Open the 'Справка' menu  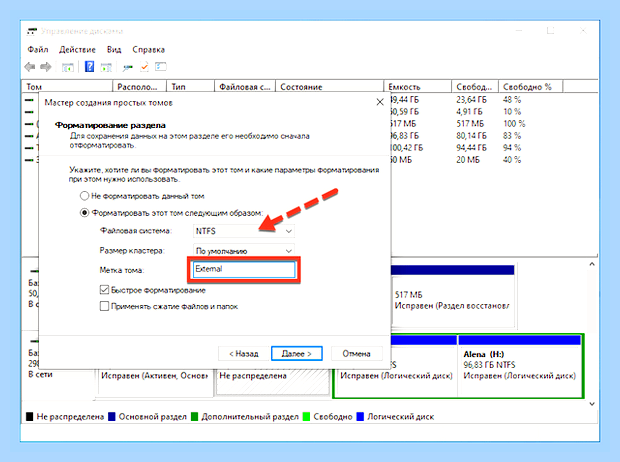(x=148, y=49)
